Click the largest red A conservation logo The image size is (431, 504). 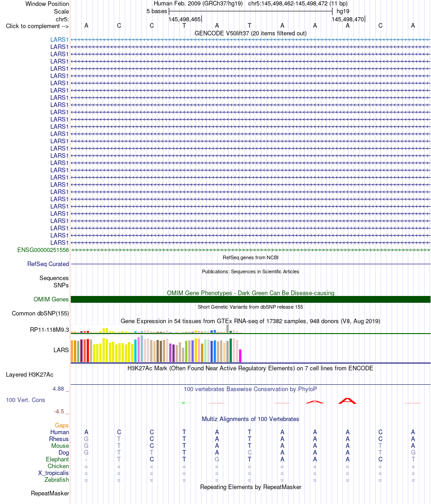348,401
